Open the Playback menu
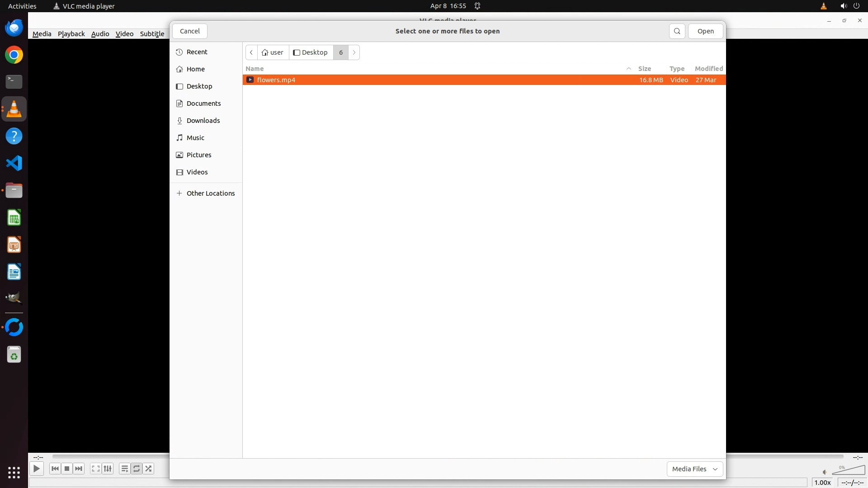The width and height of the screenshot is (868, 488). click(x=71, y=34)
